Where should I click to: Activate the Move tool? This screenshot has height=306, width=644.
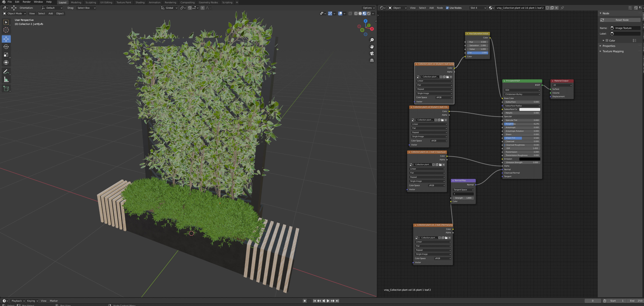click(x=6, y=39)
